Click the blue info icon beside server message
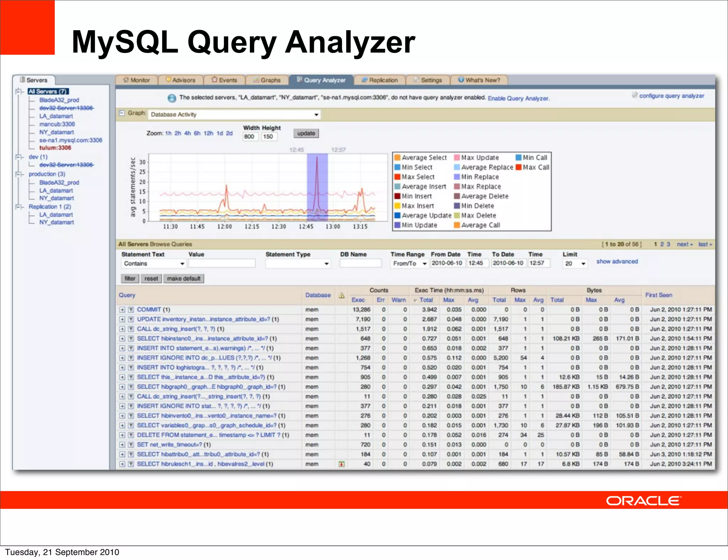Image resolution: width=728 pixels, height=560 pixels. [x=172, y=98]
